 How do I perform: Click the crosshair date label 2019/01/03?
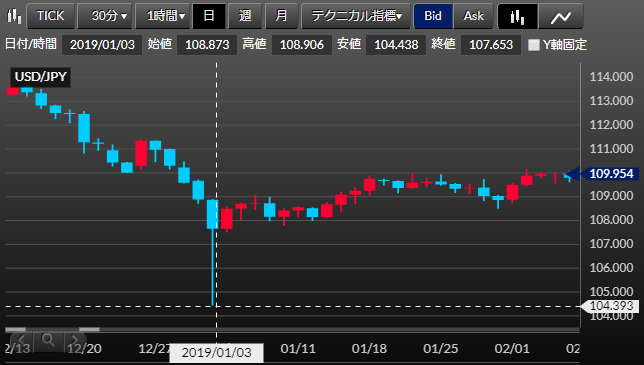216,353
